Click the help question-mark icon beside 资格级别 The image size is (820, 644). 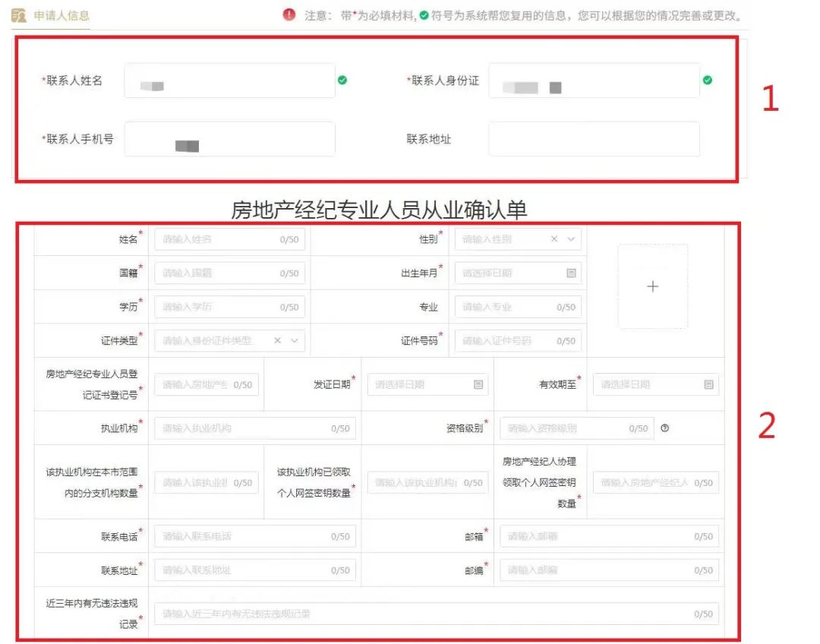pos(665,428)
